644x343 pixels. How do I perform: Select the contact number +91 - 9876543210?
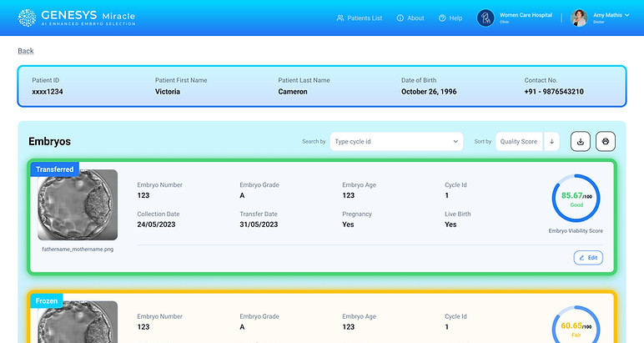[x=554, y=92]
